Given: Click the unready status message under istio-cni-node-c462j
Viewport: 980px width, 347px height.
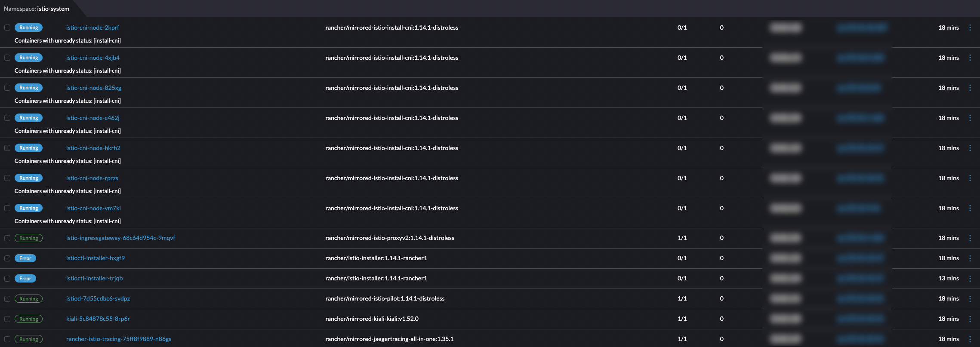Looking at the screenshot, I should coord(67,131).
